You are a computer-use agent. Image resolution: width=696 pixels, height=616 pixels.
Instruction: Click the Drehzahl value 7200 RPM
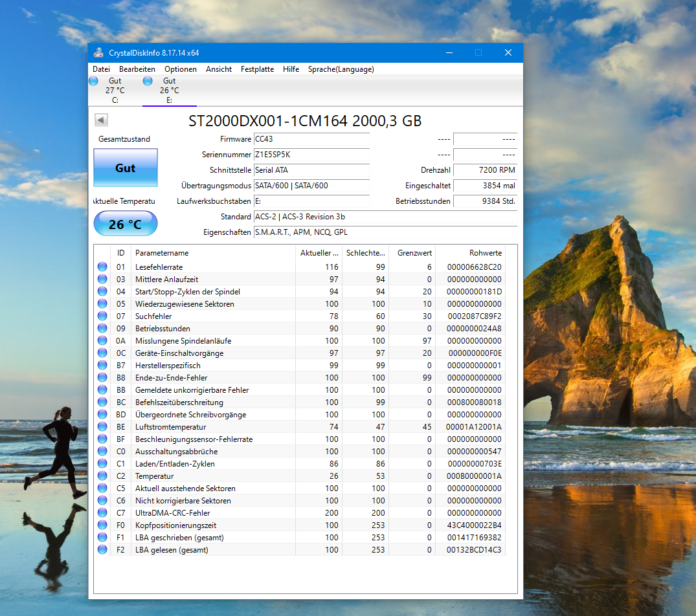click(x=485, y=170)
